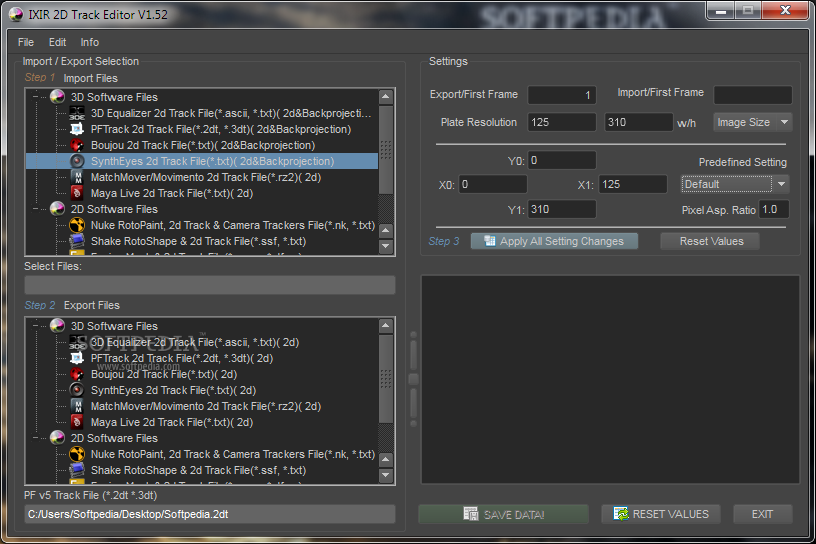Select PFTrack 2d Track File in Import list
The image size is (816, 544).
tap(221, 129)
